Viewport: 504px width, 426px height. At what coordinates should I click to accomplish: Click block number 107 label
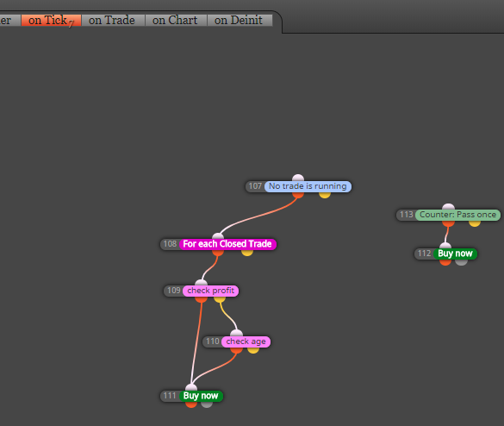click(255, 186)
